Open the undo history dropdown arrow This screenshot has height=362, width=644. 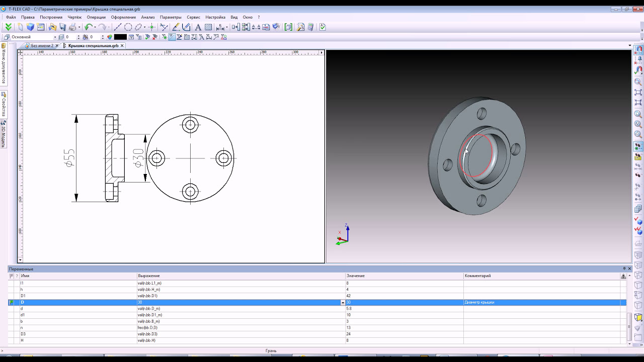[x=95, y=27]
